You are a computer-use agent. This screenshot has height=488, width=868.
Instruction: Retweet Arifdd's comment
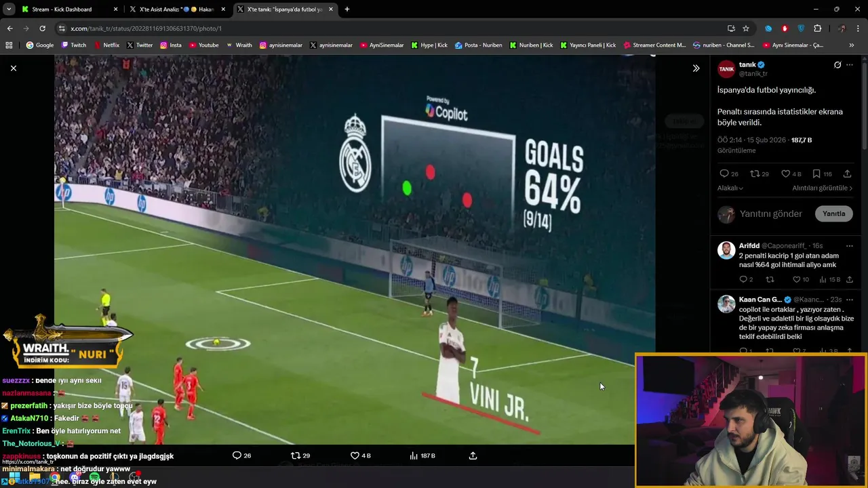pos(770,279)
